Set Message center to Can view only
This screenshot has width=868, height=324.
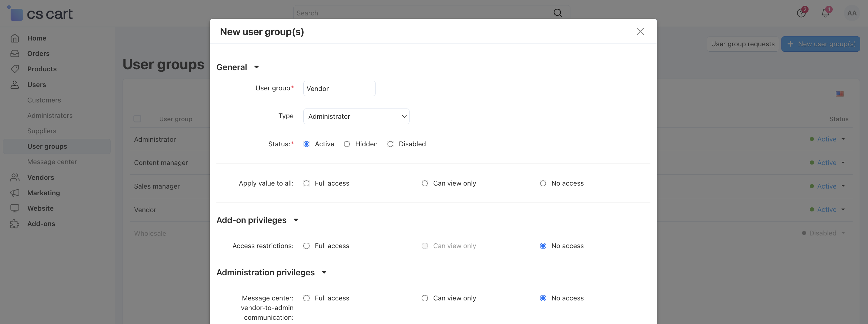425,298
